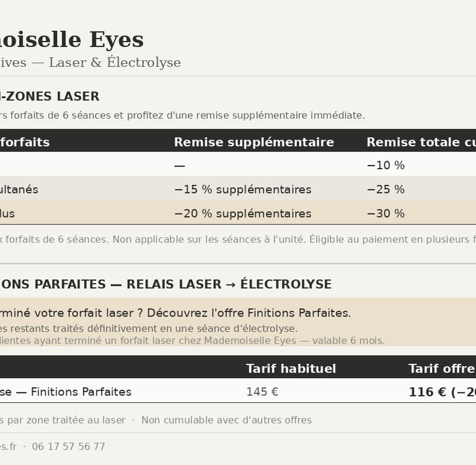
Task: Click the Finitions Parfaites row label
Action: (x=66, y=392)
